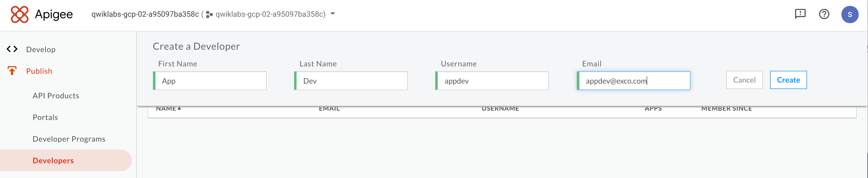Sort by NAME column arrow
This screenshot has height=178, width=868.
[x=179, y=108]
